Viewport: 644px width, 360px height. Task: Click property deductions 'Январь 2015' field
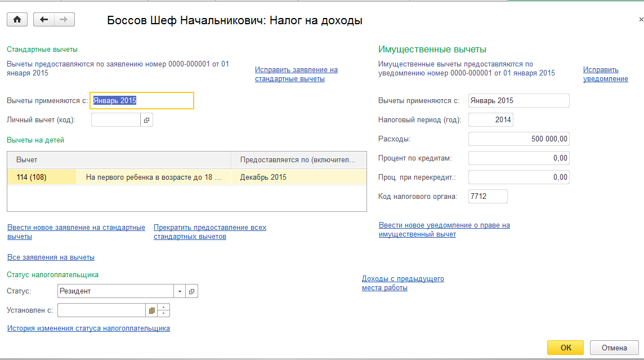click(518, 101)
